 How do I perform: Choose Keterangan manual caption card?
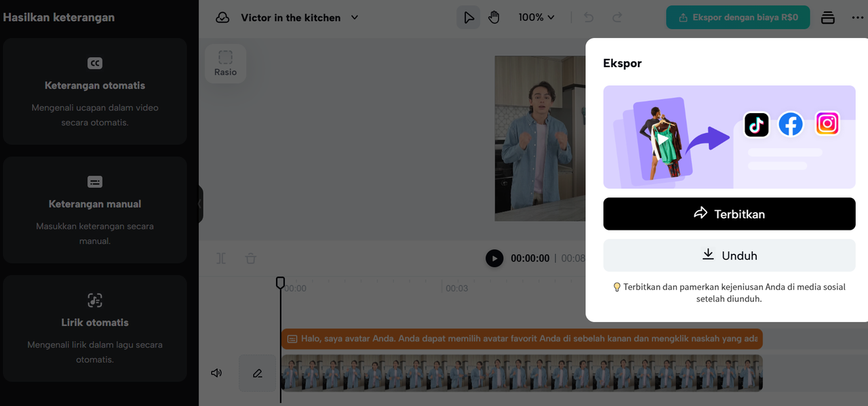tap(95, 210)
